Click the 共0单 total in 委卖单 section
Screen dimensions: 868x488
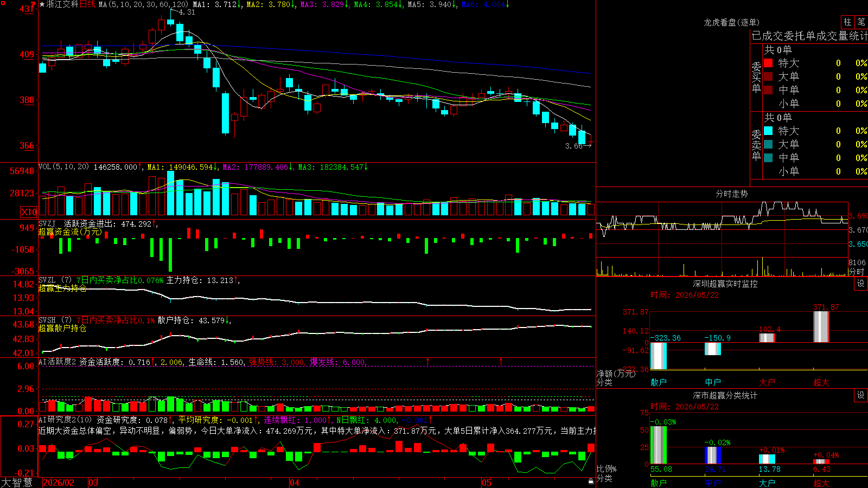pyautogui.click(x=778, y=117)
